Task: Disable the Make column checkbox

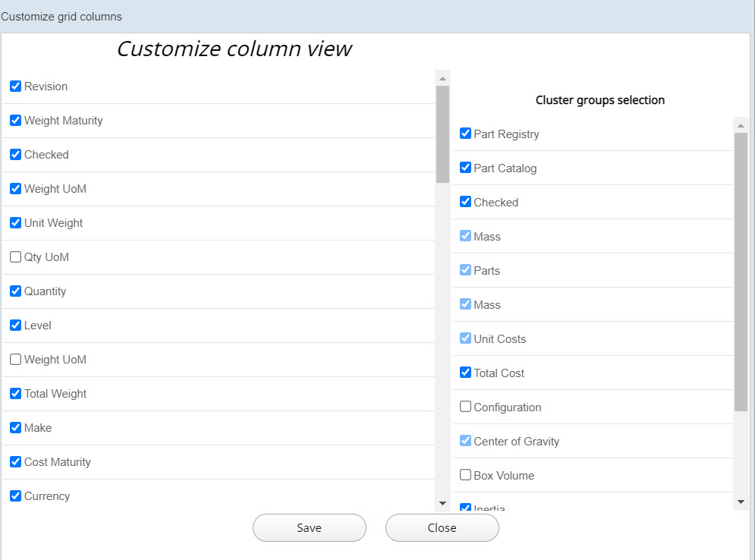Action: click(15, 427)
